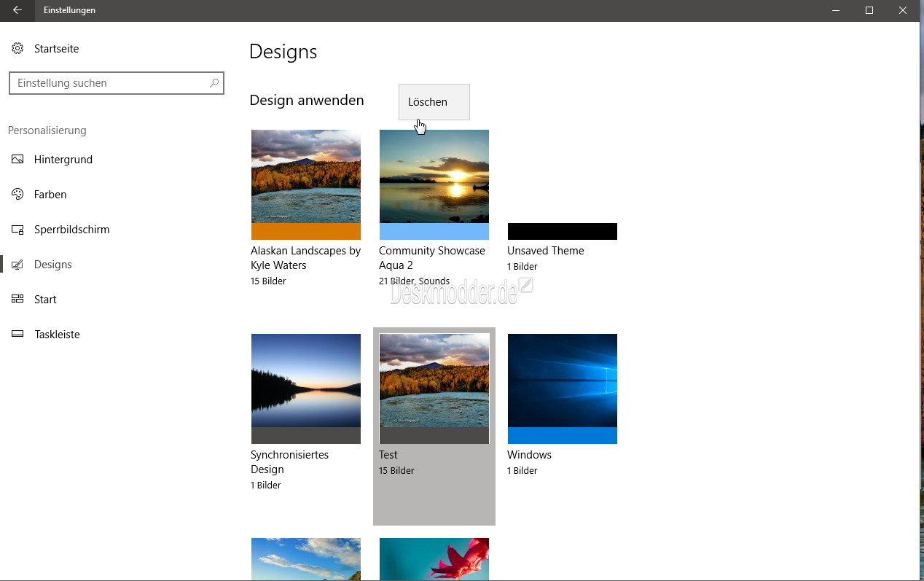The width and height of the screenshot is (924, 581).
Task: Click orange accent bar of Alaskan Landscapes
Action: tap(306, 231)
